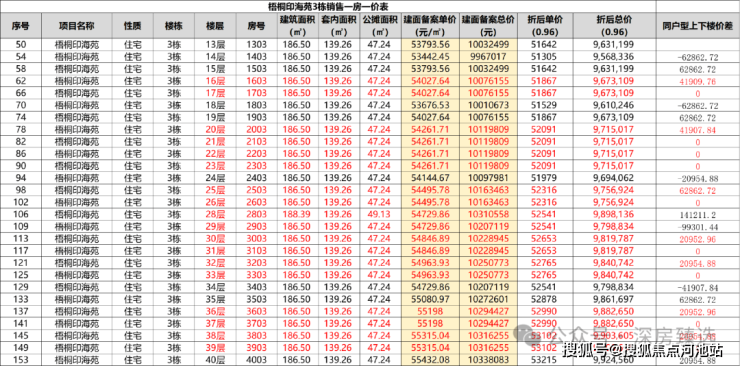Select discounted unit price 51305
Image resolution: width=740 pixels, height=366 pixels.
pos(544,57)
